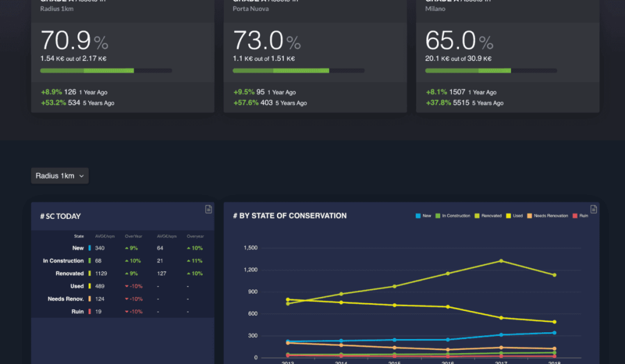Open the Radius 1km dropdown

59,175
